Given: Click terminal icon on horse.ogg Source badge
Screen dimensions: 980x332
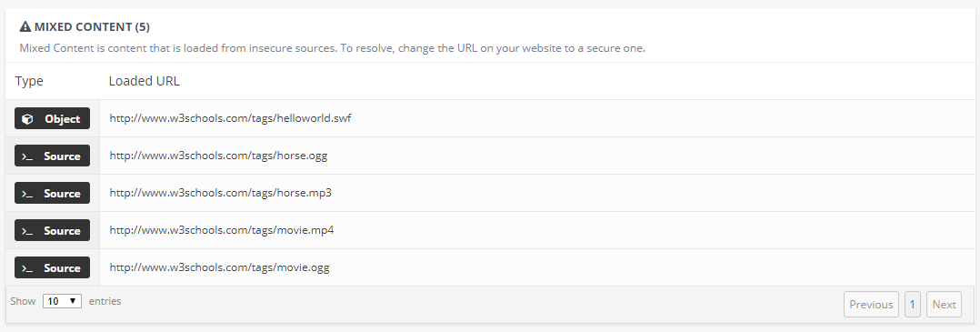Looking at the screenshot, I should click(x=27, y=156).
